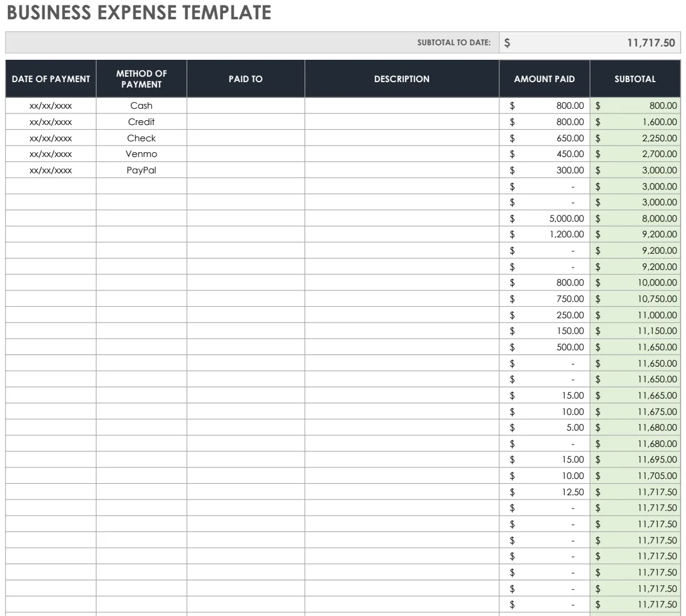Select the Amount Paid column header
Viewport: 686px width, 616px height.
point(544,79)
